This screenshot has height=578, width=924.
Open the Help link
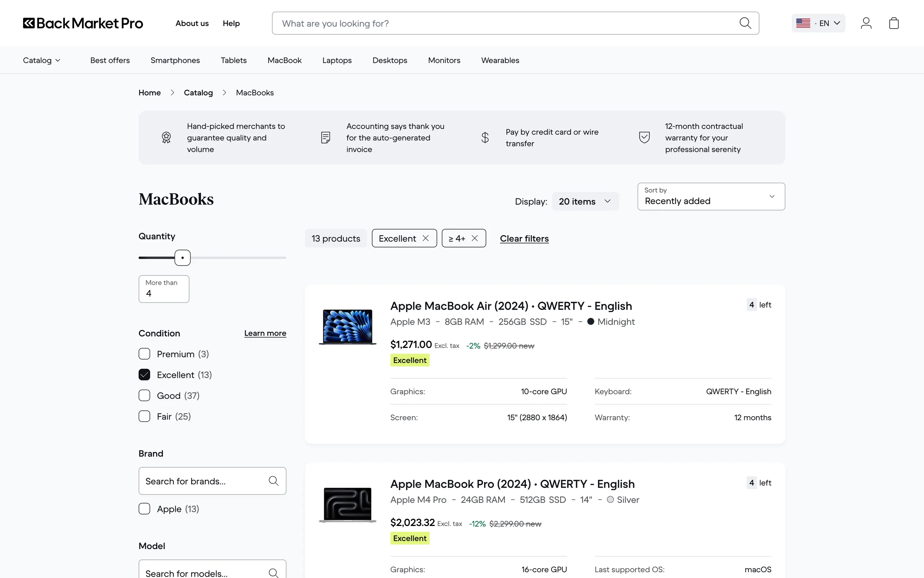231,23
